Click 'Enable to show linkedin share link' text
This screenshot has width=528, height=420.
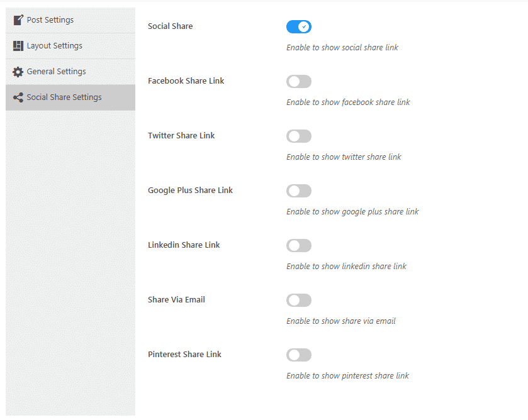(347, 266)
